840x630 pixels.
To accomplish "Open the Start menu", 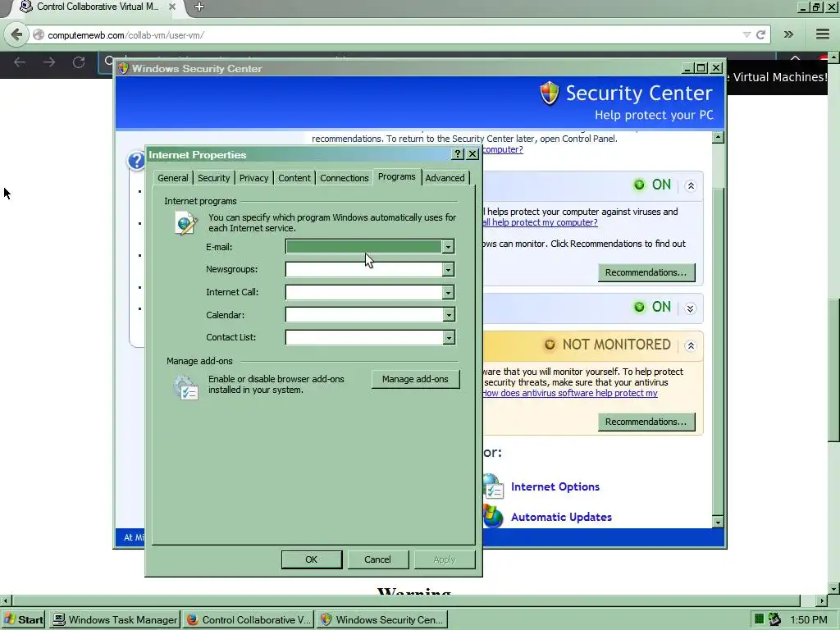I will [23, 619].
